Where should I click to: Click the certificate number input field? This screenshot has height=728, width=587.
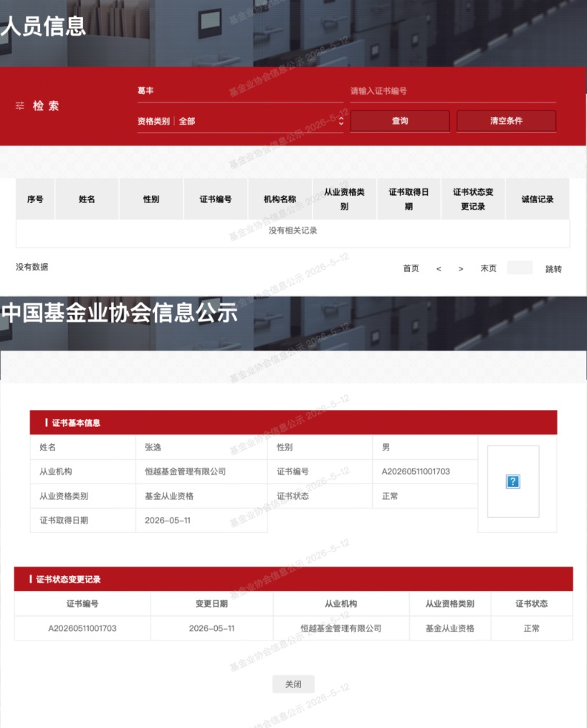tap(453, 91)
